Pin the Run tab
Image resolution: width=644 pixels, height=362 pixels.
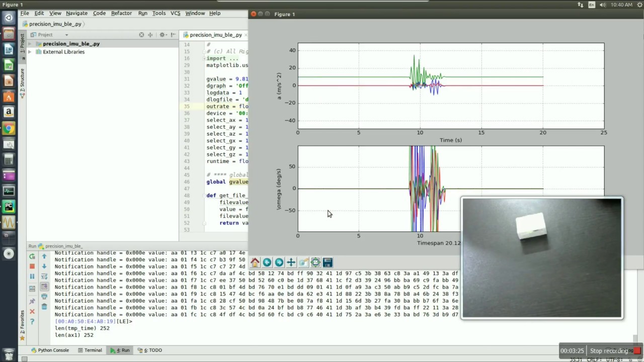[x=32, y=301]
